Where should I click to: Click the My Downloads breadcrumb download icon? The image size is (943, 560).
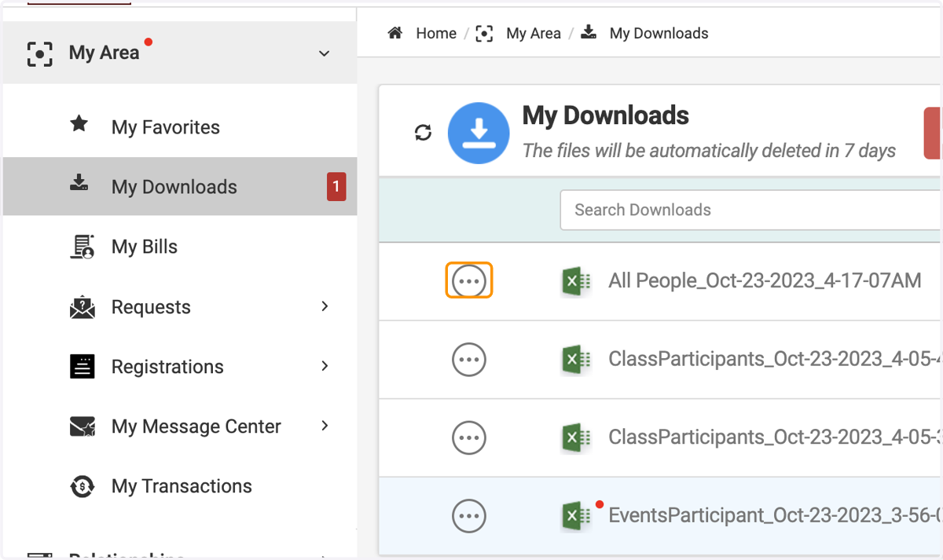click(589, 32)
